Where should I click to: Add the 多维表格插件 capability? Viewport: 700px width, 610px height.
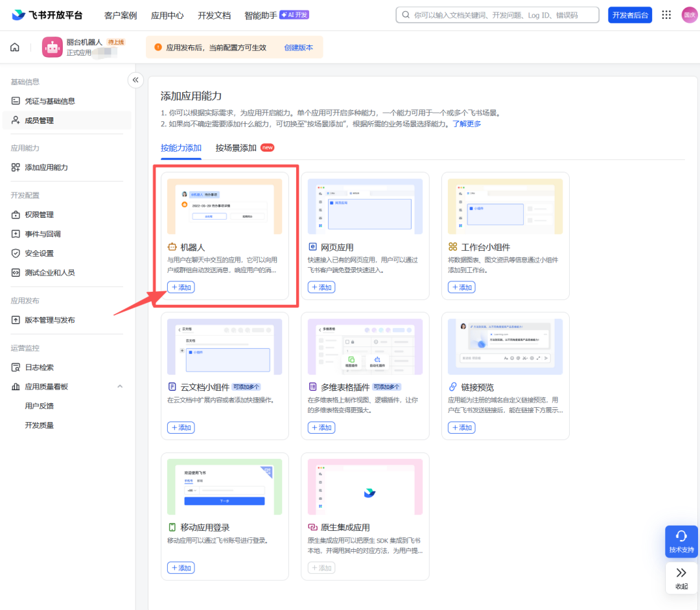point(321,427)
